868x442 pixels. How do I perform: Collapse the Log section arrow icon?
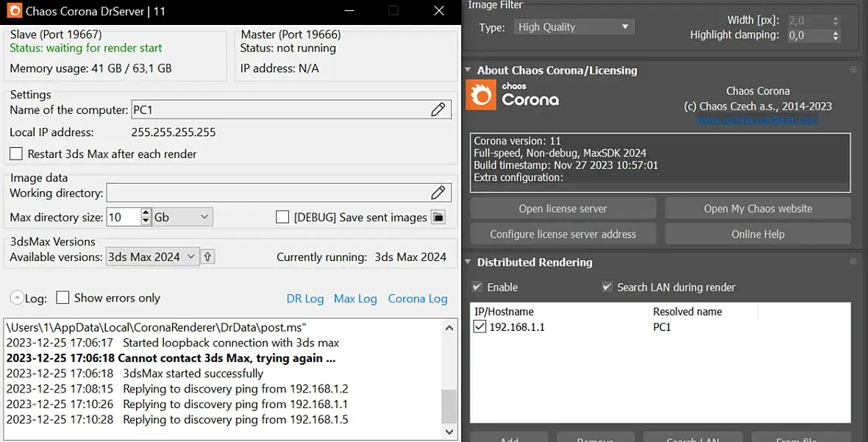click(16, 298)
